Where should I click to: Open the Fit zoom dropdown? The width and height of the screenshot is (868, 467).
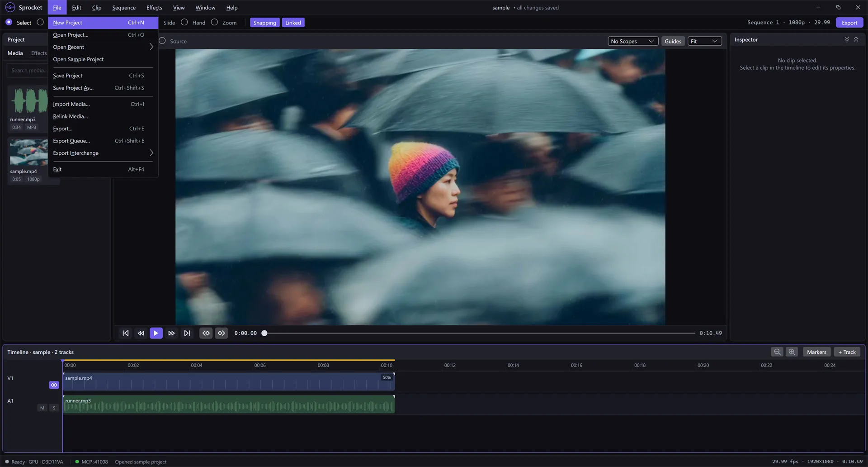[704, 41]
